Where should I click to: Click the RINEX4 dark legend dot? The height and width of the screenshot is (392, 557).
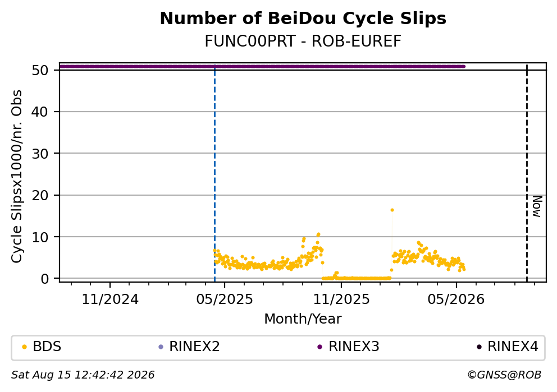(479, 347)
